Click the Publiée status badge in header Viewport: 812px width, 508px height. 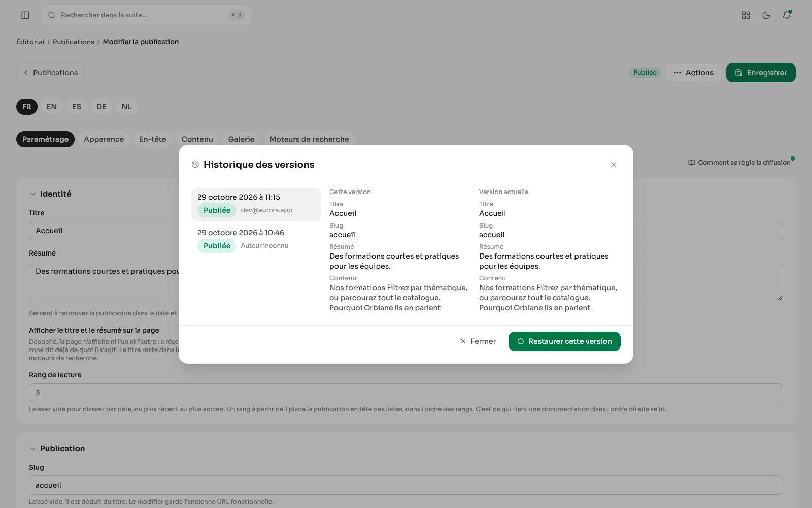point(645,73)
